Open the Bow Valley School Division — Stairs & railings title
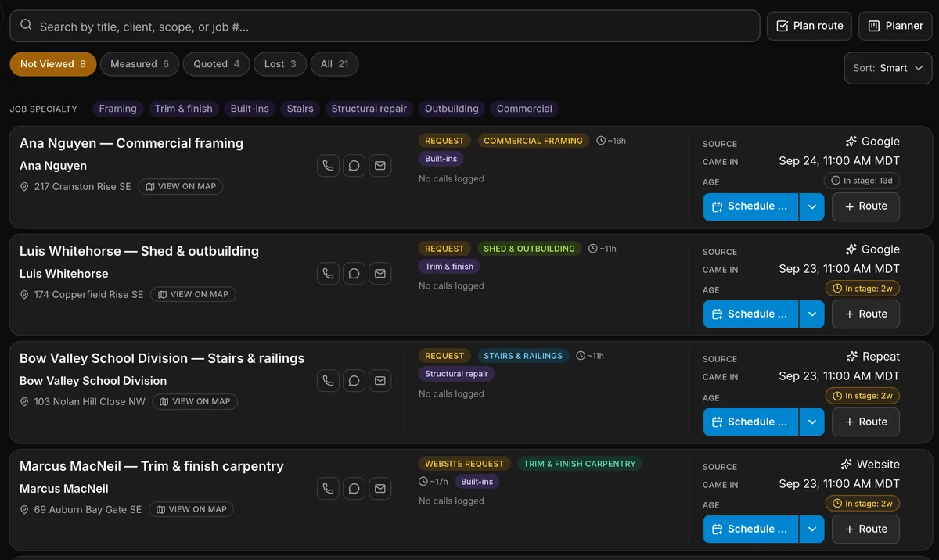The width and height of the screenshot is (939, 560). click(162, 358)
